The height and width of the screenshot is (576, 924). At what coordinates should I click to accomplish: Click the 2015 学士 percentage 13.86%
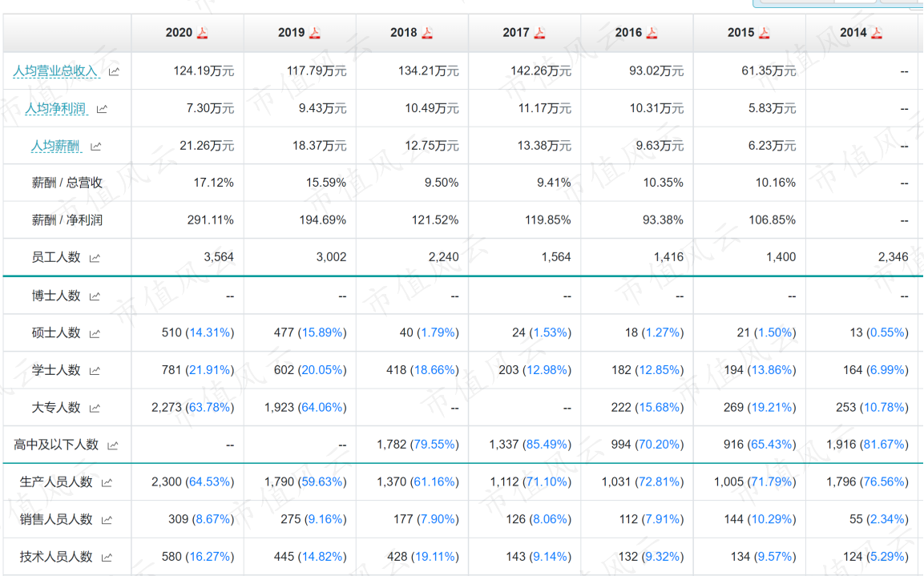click(772, 370)
